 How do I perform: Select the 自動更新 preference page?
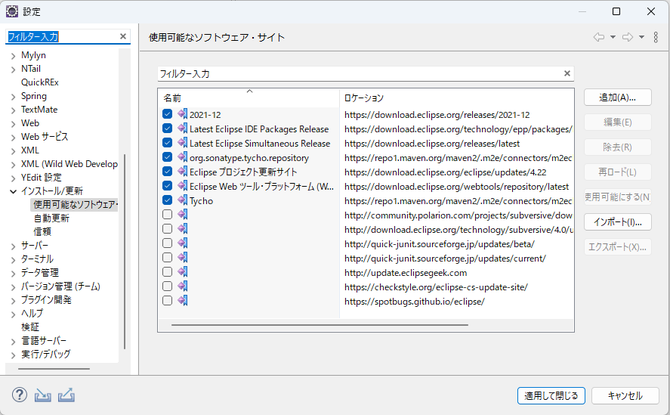[x=51, y=218]
